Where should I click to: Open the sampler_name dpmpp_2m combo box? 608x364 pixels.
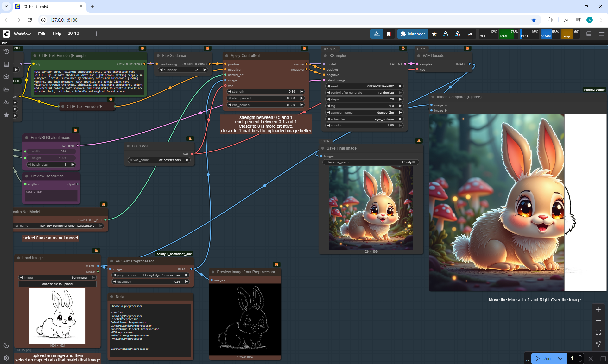point(364,113)
